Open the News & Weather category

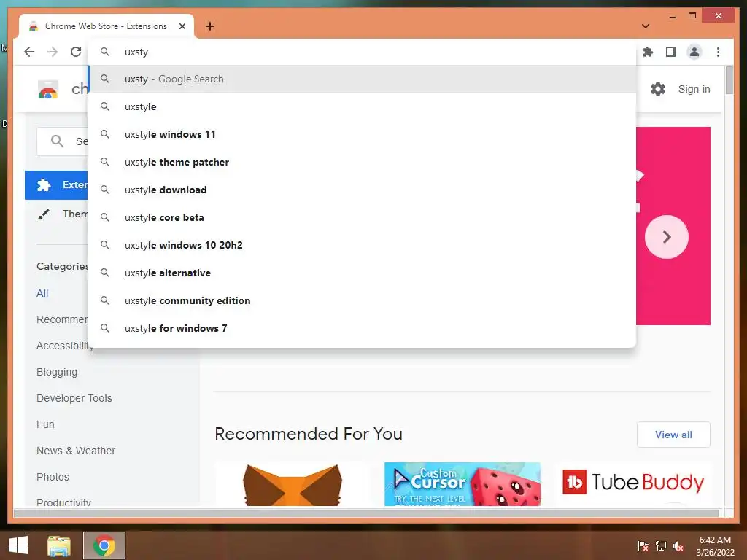point(76,451)
